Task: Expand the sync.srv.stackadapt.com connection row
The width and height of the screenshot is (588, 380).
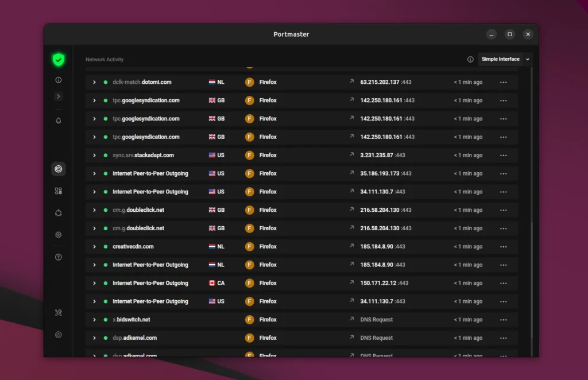Action: (x=94, y=155)
